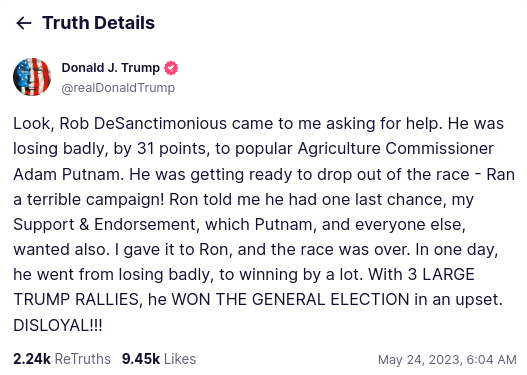Click the ReTruths label text
Screen dimensions: 527x375
[83, 359]
